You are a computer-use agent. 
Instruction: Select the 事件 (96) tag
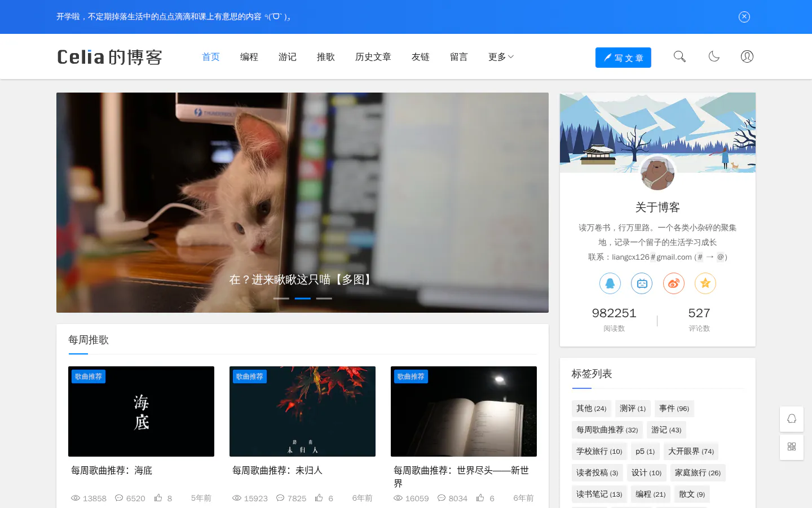674,409
